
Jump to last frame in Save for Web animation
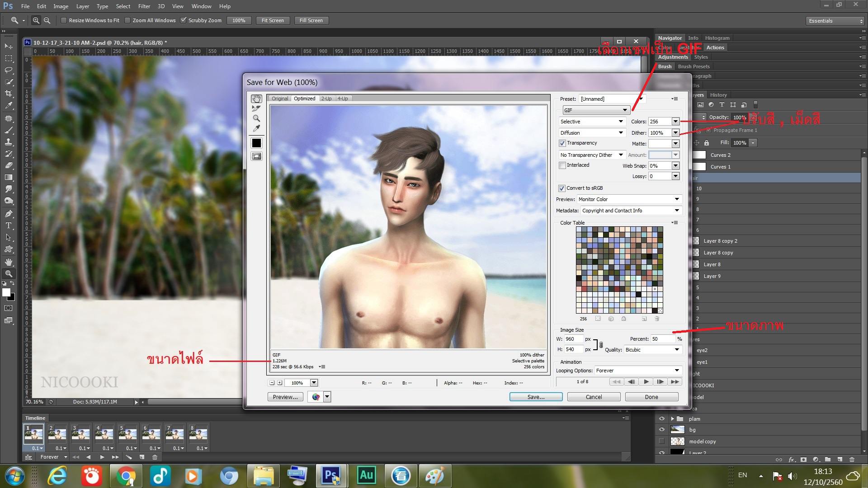tap(675, 382)
